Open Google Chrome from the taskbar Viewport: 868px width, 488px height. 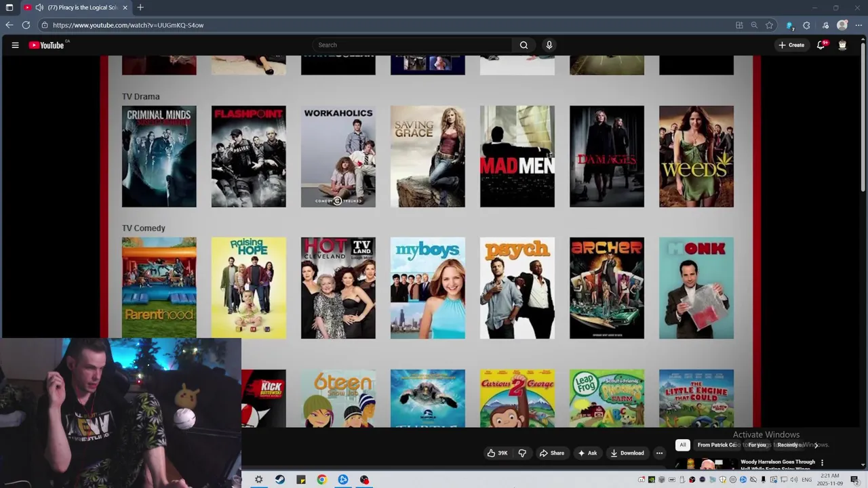point(322,479)
